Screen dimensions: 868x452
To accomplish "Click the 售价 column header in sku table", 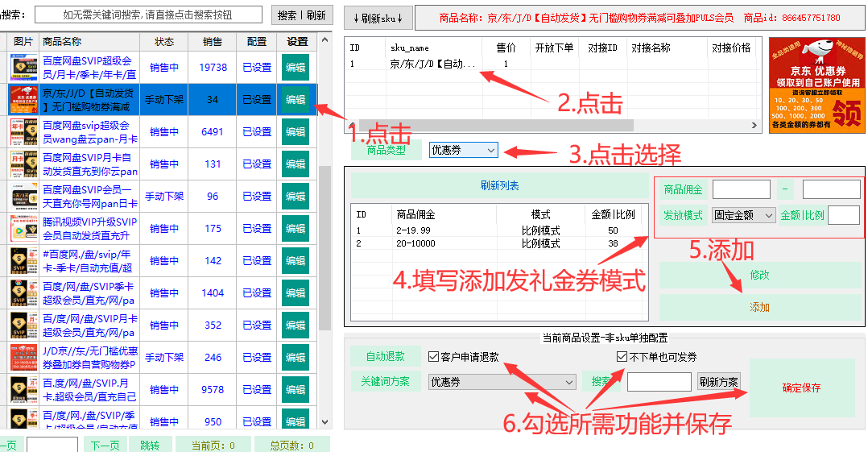I will click(506, 48).
